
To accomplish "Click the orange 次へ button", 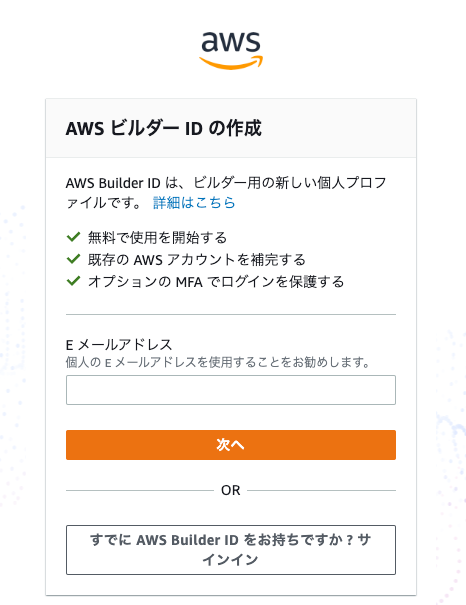I will [x=231, y=445].
